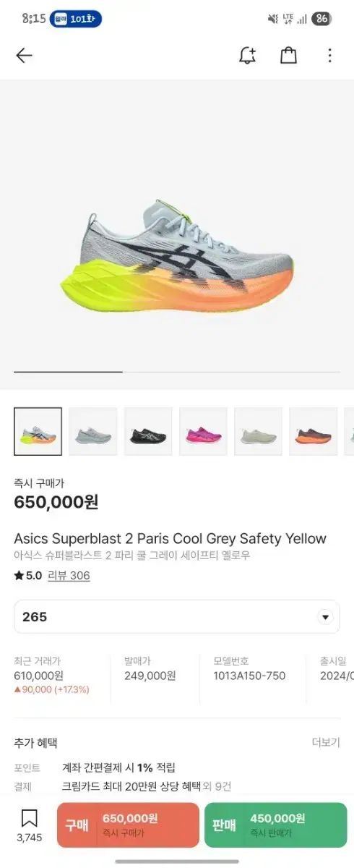Open the 리뷰 306 reviews link
This screenshot has height=868, width=354.
pos(69,576)
